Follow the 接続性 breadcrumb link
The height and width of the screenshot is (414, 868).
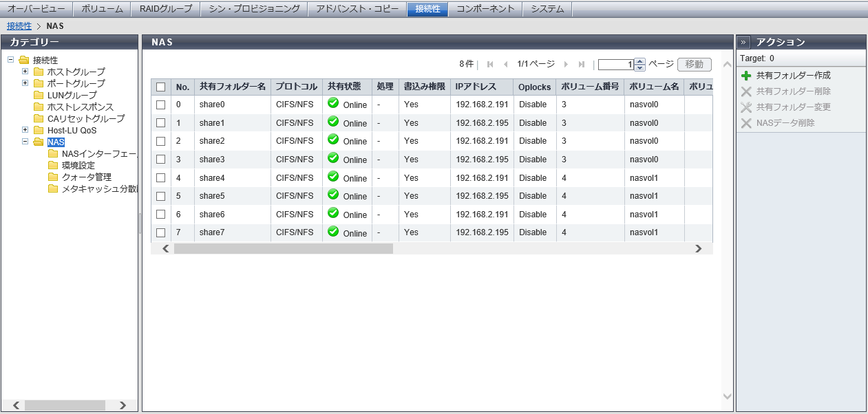point(19,26)
